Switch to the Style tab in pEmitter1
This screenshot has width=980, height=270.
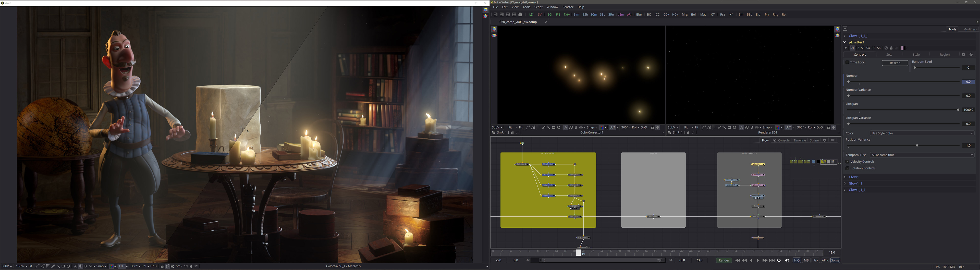click(916, 55)
